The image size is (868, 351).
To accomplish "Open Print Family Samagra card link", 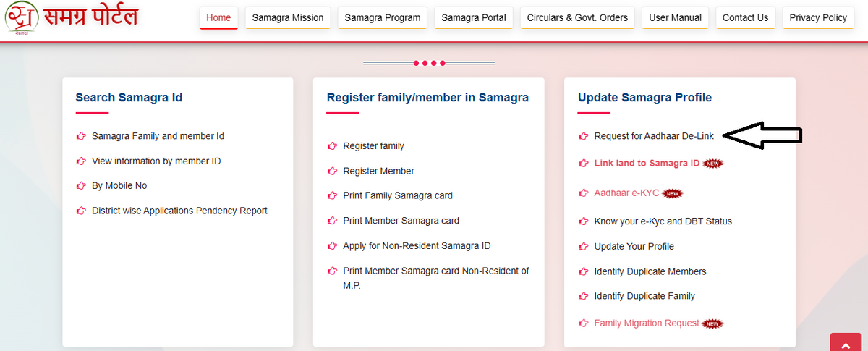I will pyautogui.click(x=398, y=195).
